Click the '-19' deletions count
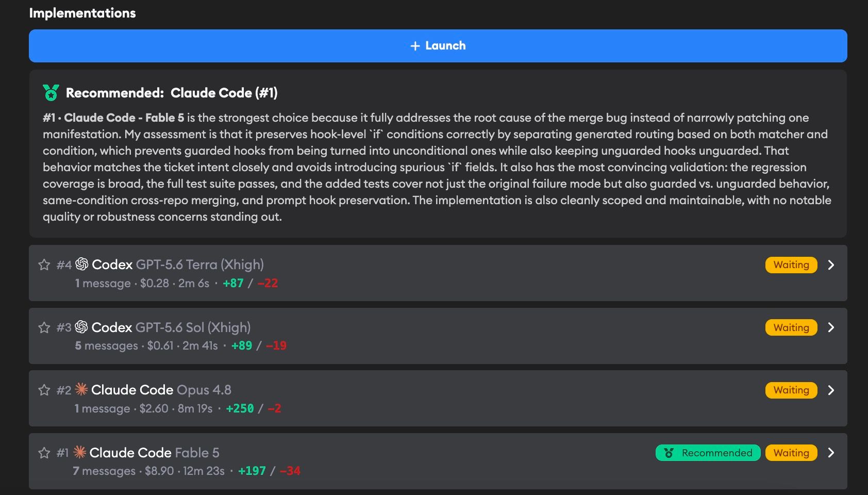 click(x=276, y=345)
